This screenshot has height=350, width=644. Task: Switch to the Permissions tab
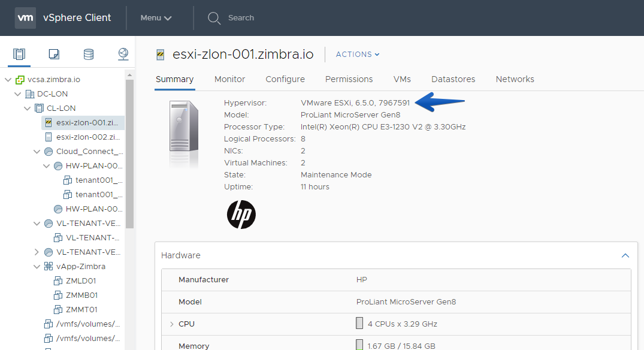coord(349,79)
